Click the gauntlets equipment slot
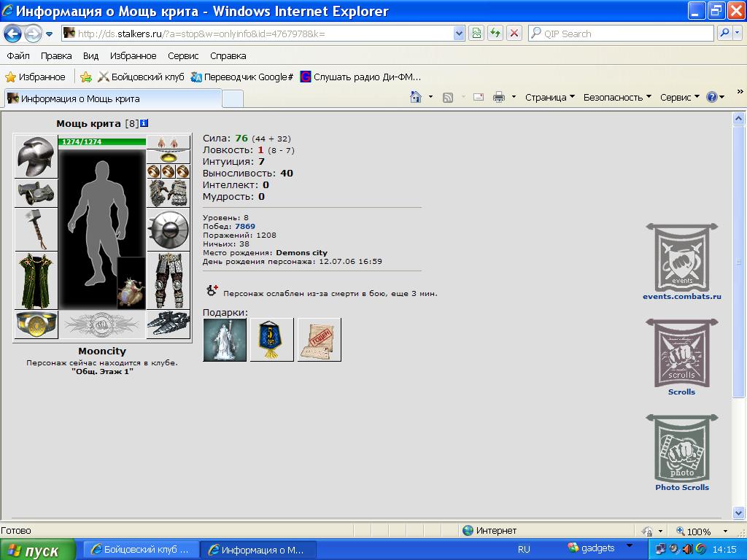 tap(169, 192)
